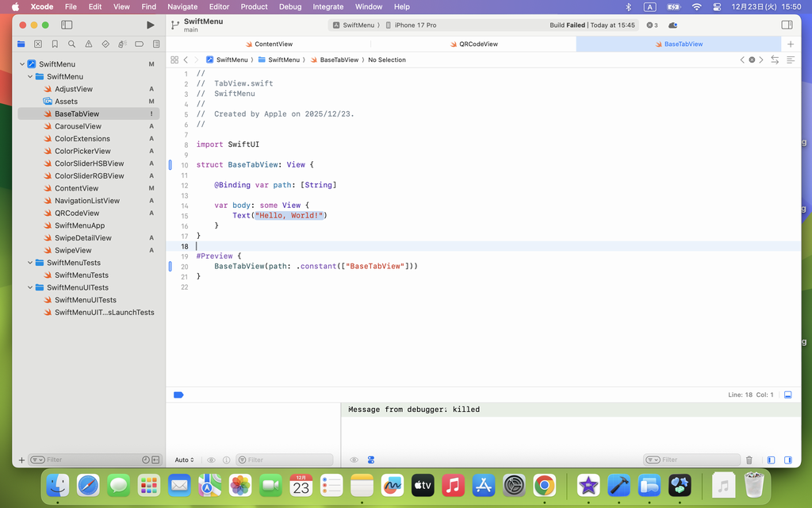Open the Breakpoint navigator icon

coord(140,44)
